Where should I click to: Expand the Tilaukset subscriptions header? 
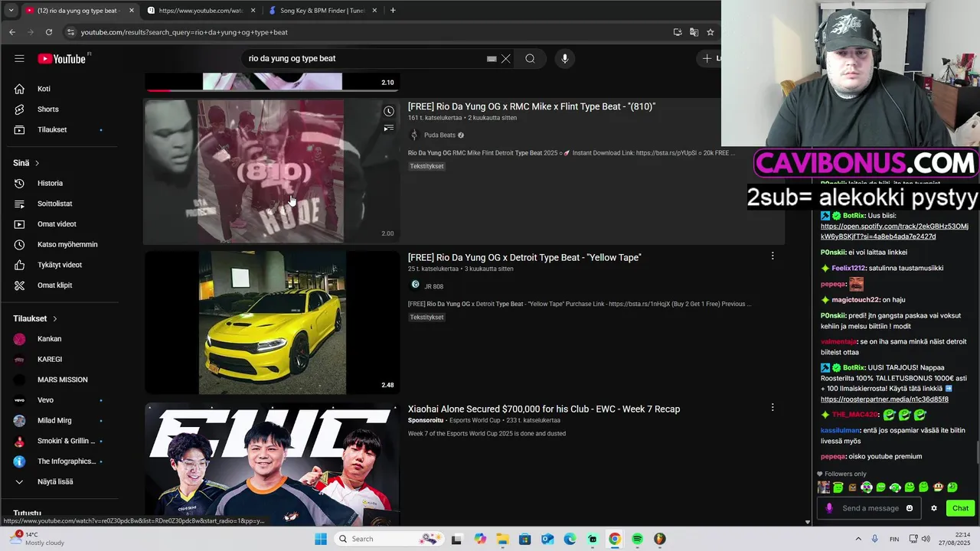[35, 318]
